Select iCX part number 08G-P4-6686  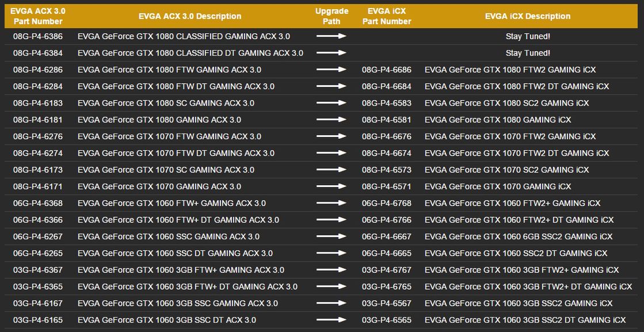pyautogui.click(x=387, y=70)
